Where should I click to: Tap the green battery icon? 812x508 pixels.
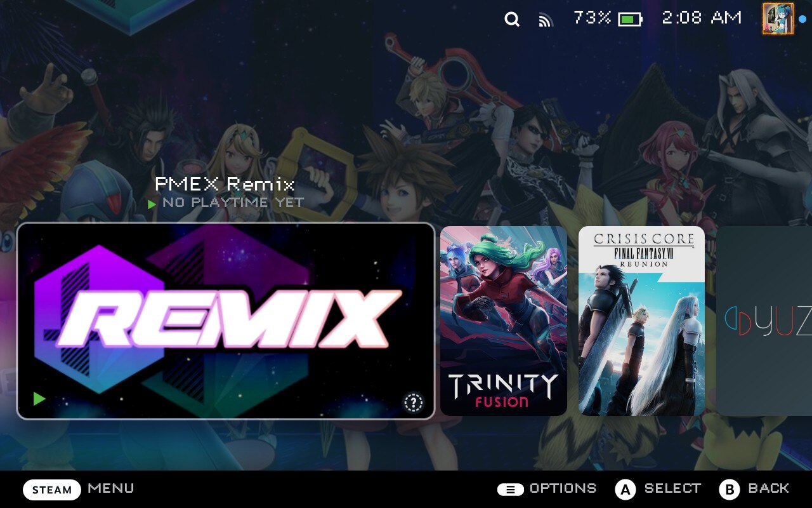click(630, 20)
